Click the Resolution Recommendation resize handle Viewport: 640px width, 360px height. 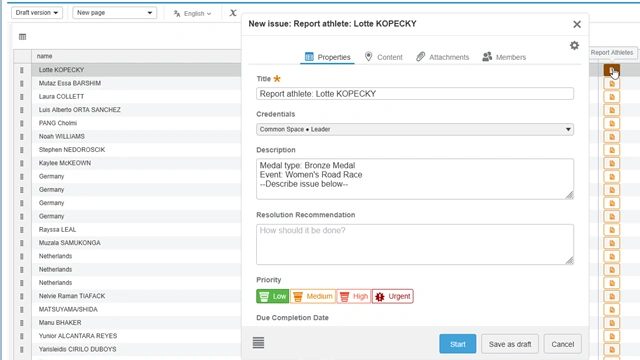tap(569, 260)
